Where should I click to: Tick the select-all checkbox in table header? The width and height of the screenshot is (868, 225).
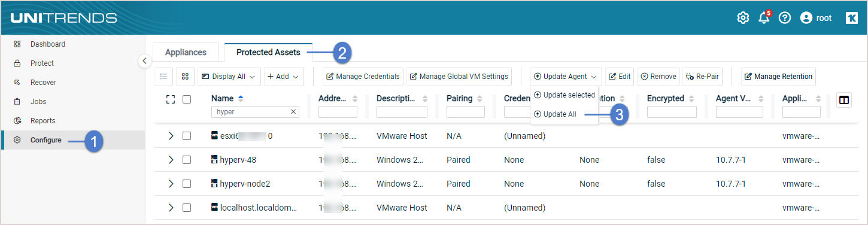click(x=187, y=99)
